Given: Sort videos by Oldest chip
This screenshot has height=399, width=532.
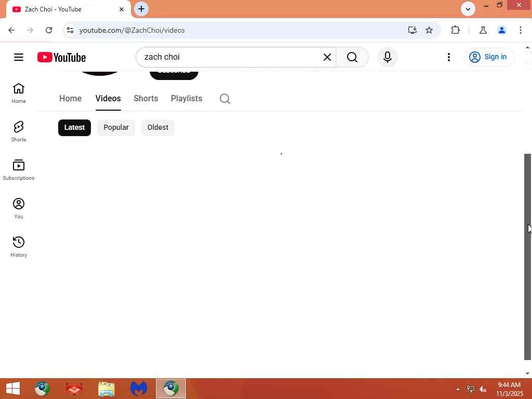Looking at the screenshot, I should (x=158, y=128).
